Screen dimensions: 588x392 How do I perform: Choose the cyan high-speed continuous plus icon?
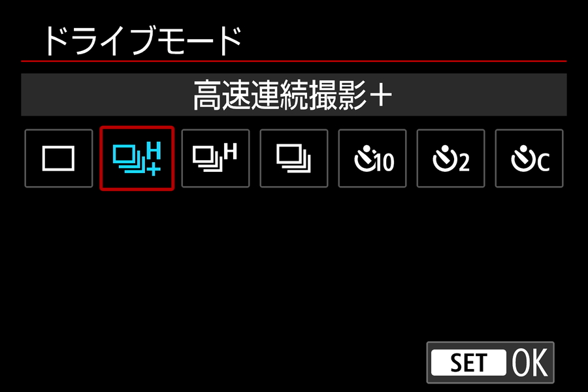coord(137,158)
